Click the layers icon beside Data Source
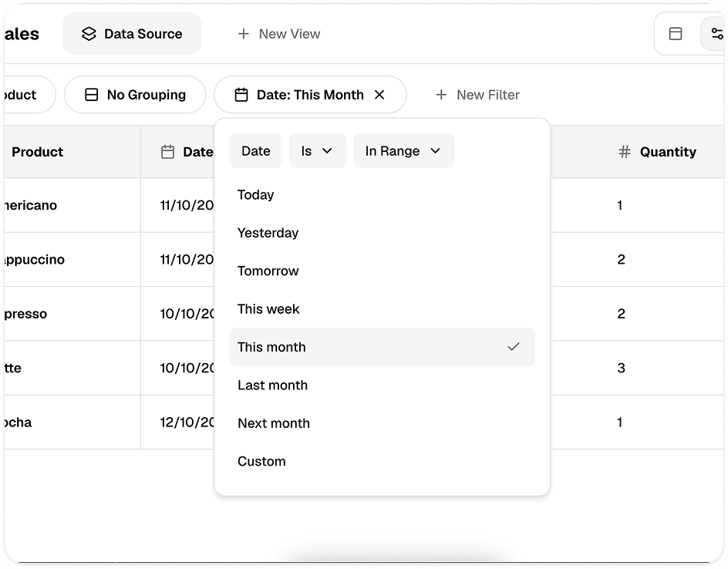Viewport: 728px width, 569px height. (89, 34)
